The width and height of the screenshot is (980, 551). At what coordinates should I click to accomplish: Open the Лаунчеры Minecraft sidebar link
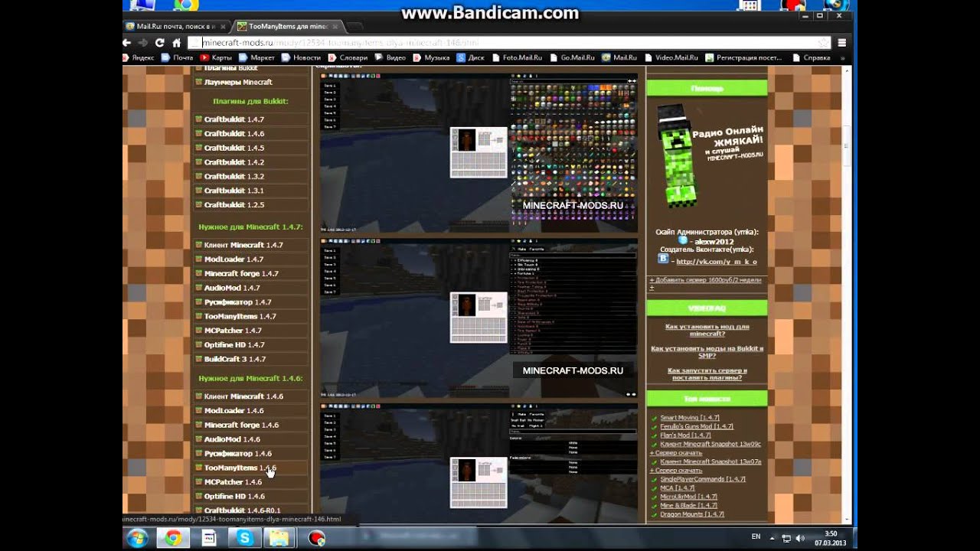tap(238, 82)
